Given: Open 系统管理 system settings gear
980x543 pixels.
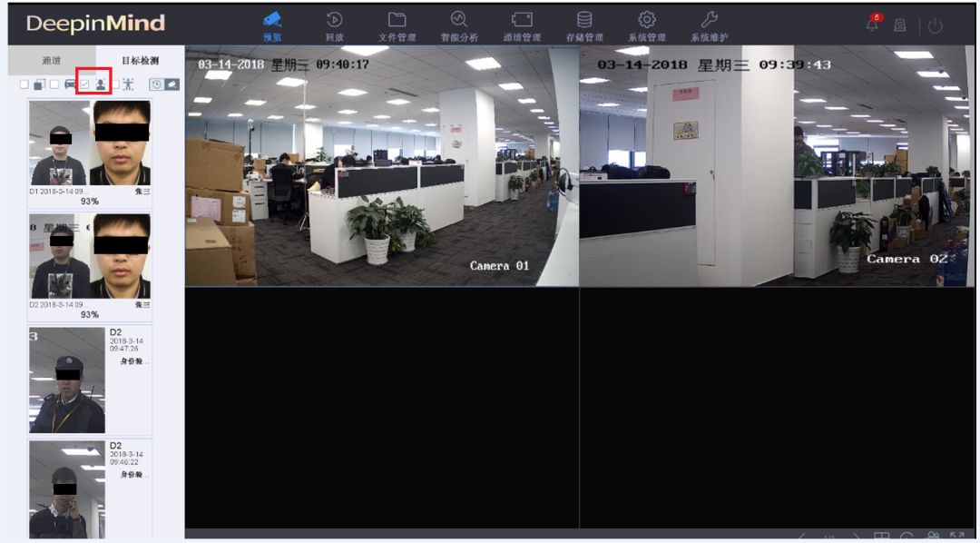Looking at the screenshot, I should 647,25.
